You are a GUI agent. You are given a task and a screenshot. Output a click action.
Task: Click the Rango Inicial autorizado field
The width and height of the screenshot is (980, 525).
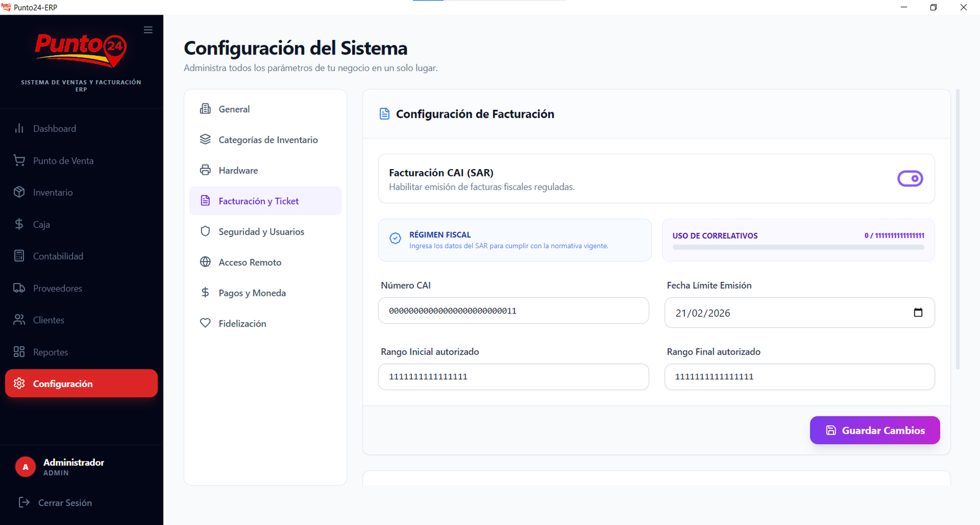[513, 377]
